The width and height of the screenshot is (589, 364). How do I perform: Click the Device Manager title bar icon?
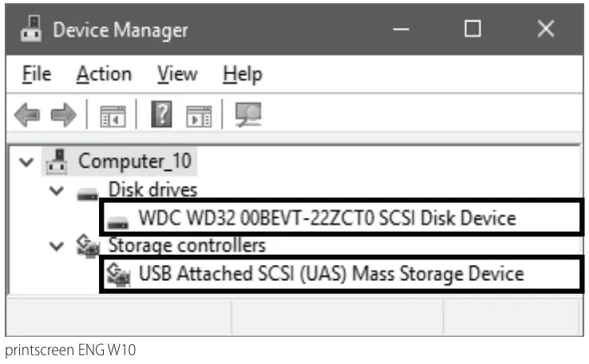pyautogui.click(x=31, y=31)
